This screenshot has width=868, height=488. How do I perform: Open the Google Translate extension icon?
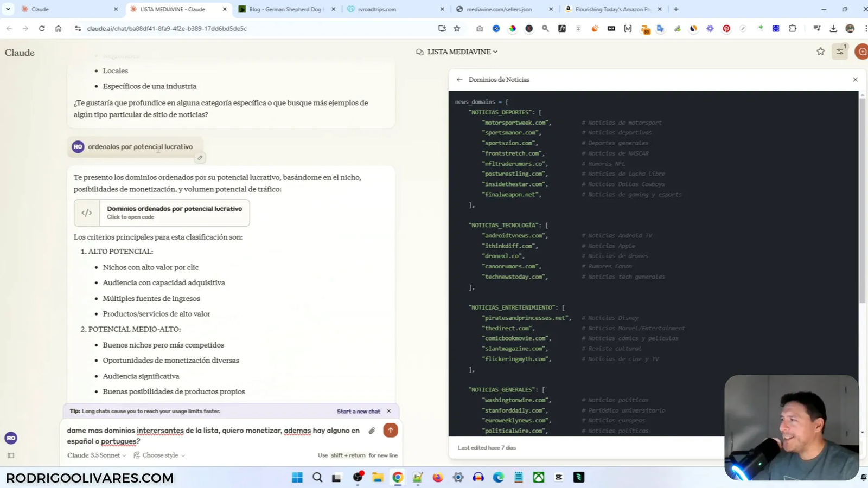(660, 28)
